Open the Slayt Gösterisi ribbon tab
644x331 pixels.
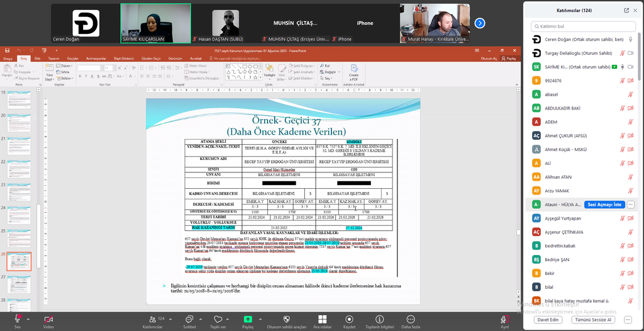coord(123,59)
